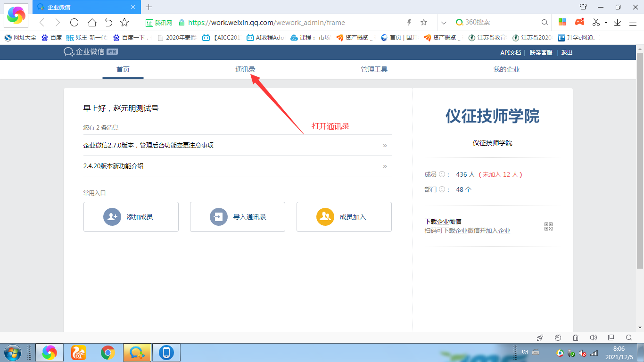Toggle the browser status bar sound icon
This screenshot has height=362, width=644.
tap(593, 337)
